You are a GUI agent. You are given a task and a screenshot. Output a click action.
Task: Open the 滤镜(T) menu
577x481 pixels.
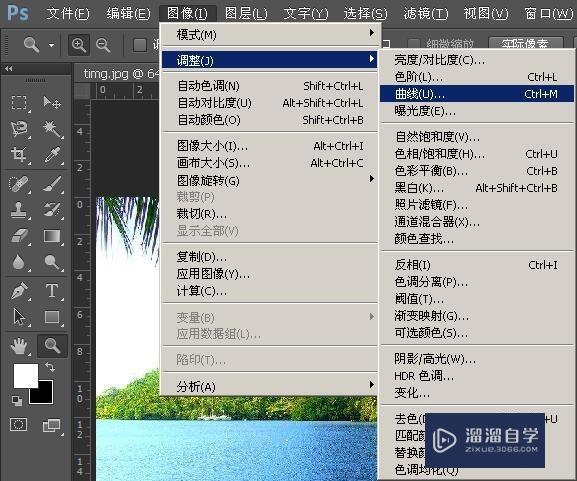point(426,14)
